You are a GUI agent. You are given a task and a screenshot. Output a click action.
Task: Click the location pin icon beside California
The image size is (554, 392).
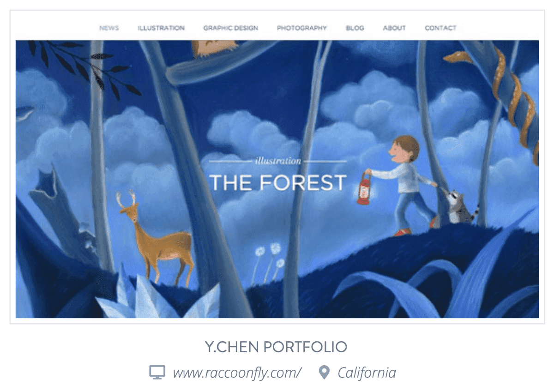[x=325, y=372]
